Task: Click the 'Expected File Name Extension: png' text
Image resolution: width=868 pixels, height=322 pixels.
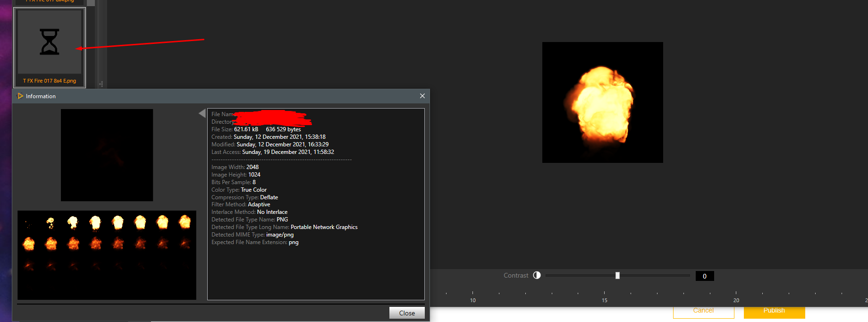Action: [255, 242]
